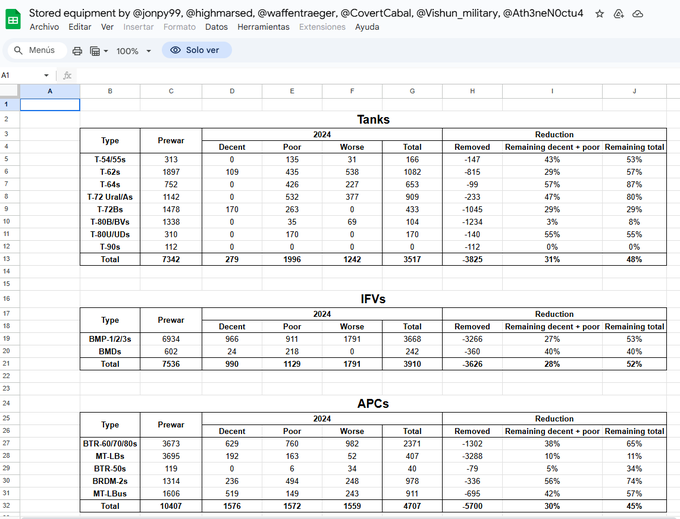Viewport: 680px width, 519px height.
Task: Click tanks removed total -3825
Action: 472,259
